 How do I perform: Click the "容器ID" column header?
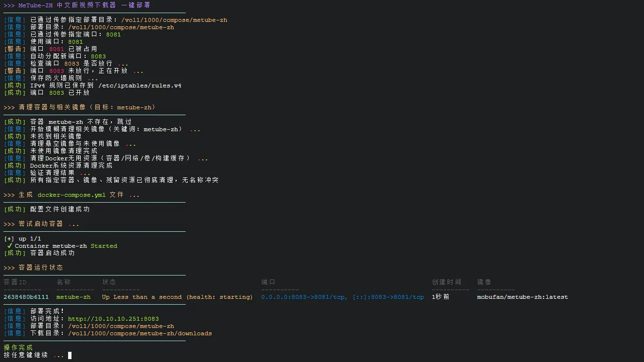click(x=15, y=282)
